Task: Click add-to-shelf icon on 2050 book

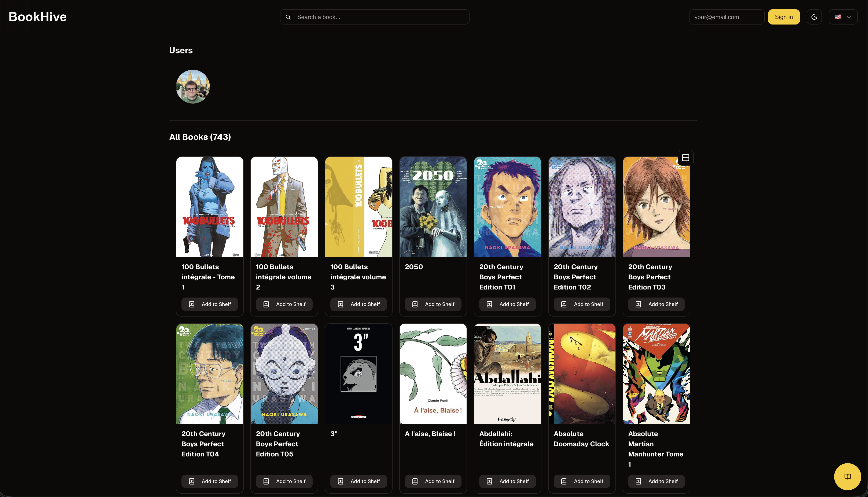Action: click(415, 304)
